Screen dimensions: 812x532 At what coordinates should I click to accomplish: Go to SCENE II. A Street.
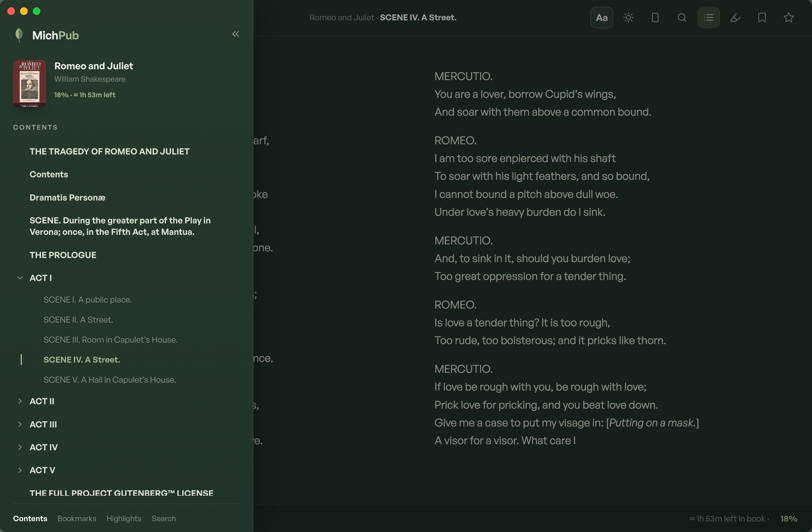78,319
